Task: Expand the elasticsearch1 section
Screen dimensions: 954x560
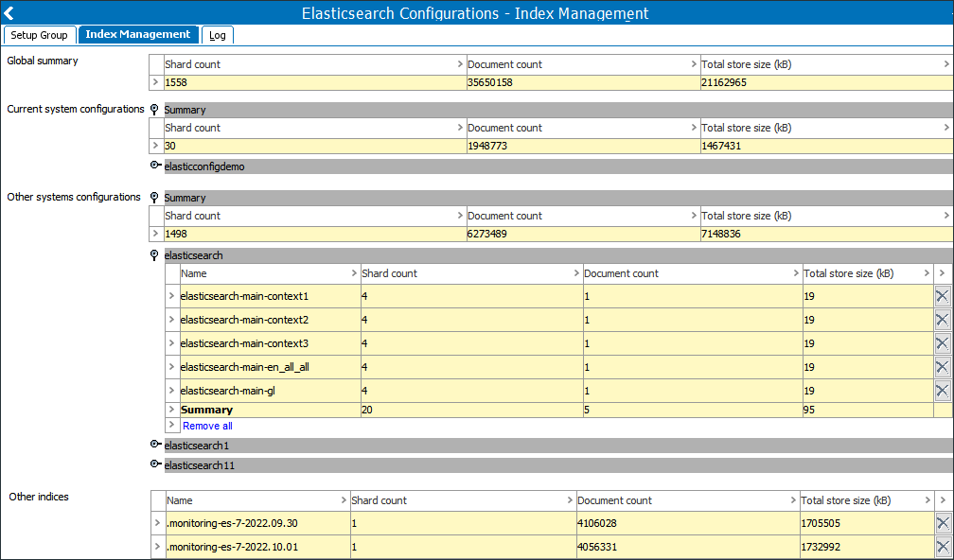Action: 155,445
